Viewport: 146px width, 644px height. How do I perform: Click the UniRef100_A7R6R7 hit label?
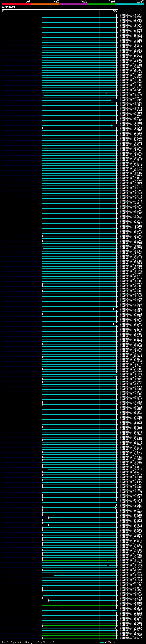point(131,100)
